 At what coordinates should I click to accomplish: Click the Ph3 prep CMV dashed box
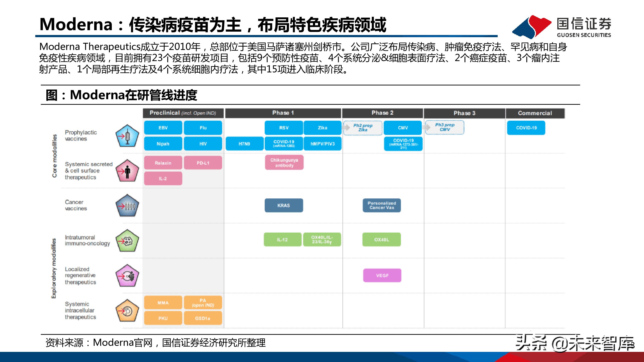[x=445, y=127]
